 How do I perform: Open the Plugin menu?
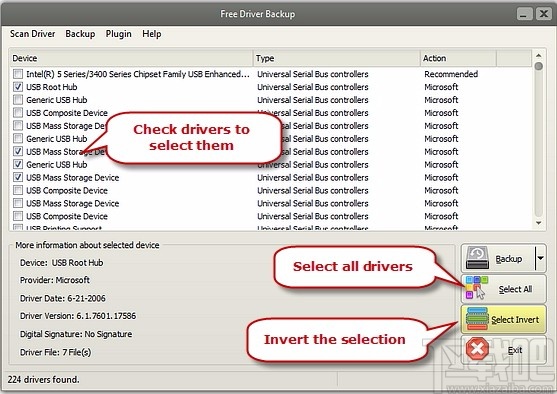118,34
